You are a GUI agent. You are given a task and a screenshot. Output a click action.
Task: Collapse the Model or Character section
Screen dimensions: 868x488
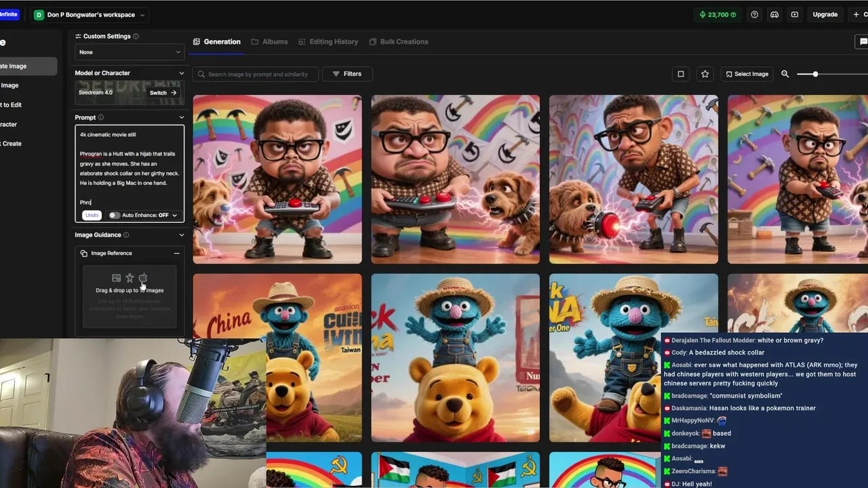click(x=181, y=73)
